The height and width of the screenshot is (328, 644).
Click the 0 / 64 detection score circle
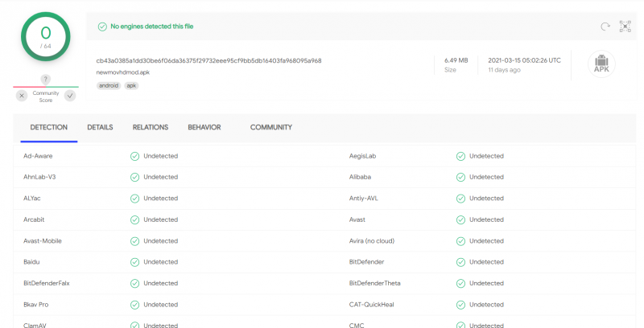tap(46, 39)
